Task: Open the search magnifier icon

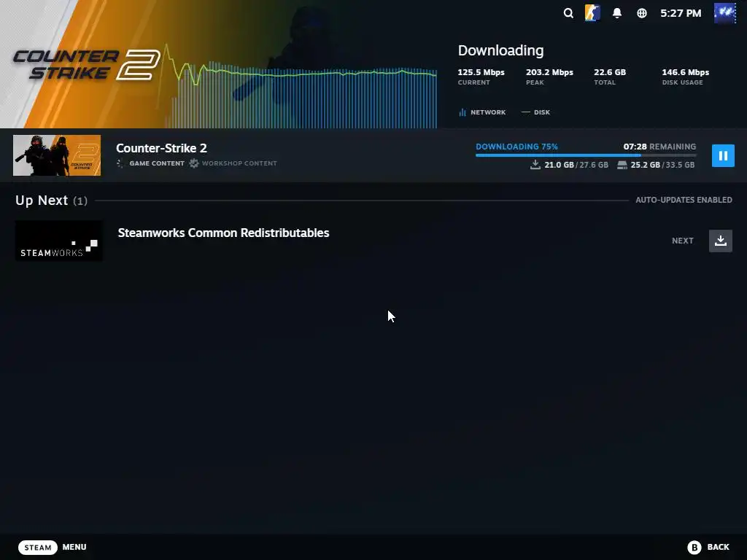Action: pos(568,13)
